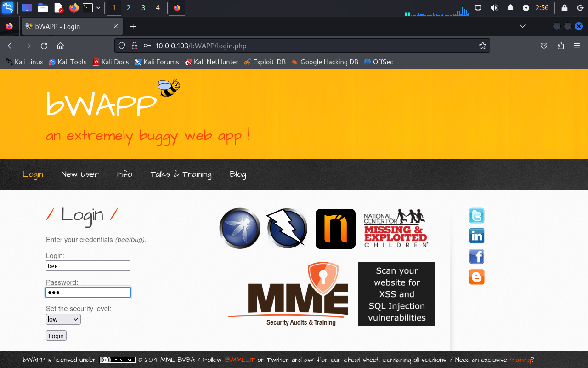The image size is (588, 368).
Task: Select workspace 1 in the panel
Action: pyautogui.click(x=114, y=8)
